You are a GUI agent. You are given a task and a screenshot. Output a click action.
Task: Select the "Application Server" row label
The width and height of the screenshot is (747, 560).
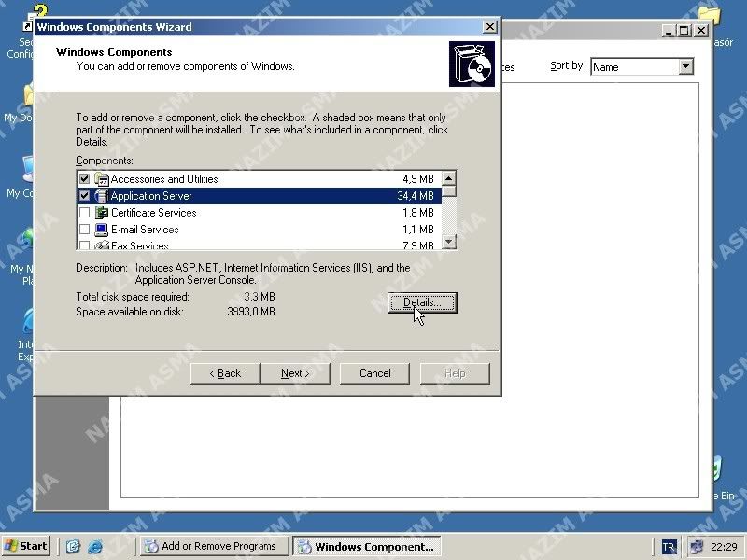[x=151, y=196]
